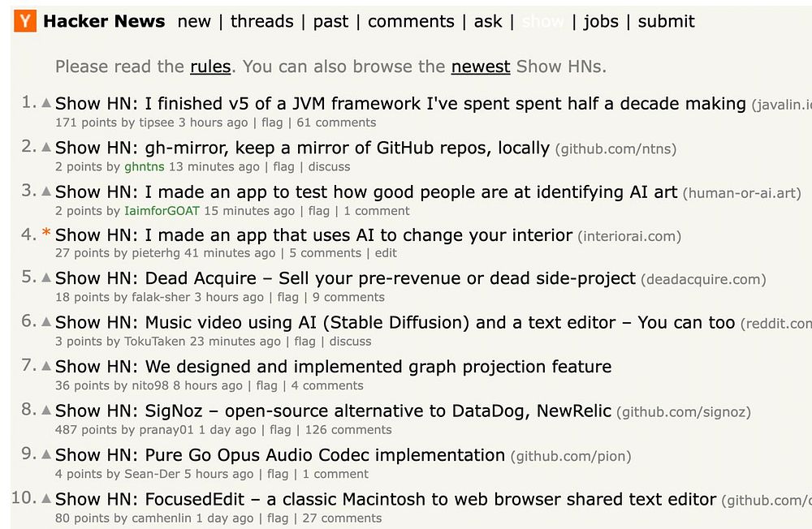Upvote the JVM framework v5 post
812x529 pixels.
(46, 104)
